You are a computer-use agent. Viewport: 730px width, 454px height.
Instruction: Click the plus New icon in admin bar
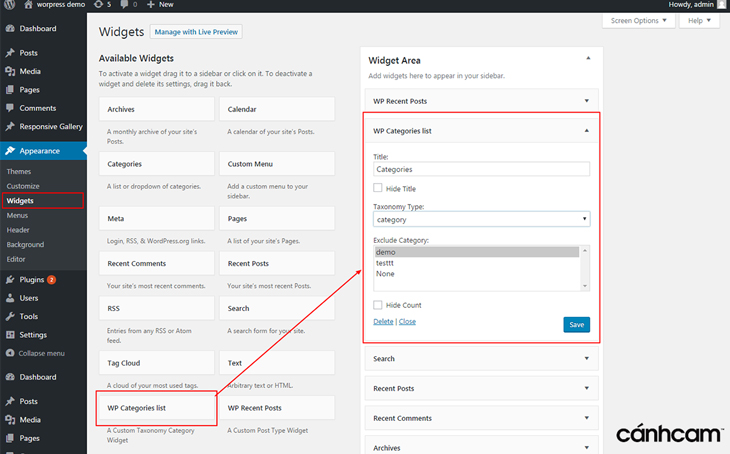point(150,5)
